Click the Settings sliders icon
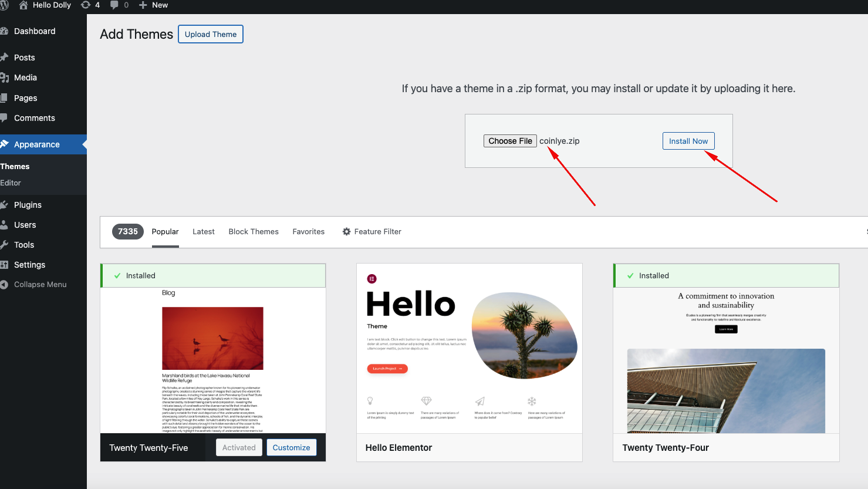Viewport: 868px width, 489px height. pyautogui.click(x=4, y=265)
